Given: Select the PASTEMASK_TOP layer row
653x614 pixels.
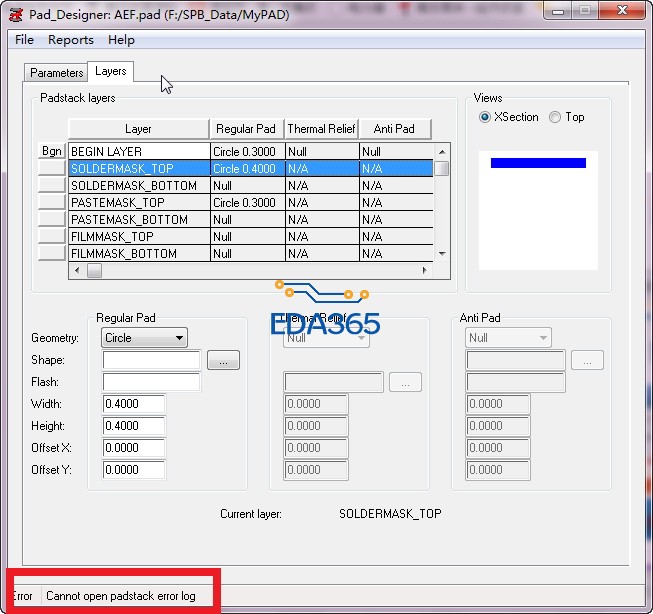Looking at the screenshot, I should click(x=251, y=203).
